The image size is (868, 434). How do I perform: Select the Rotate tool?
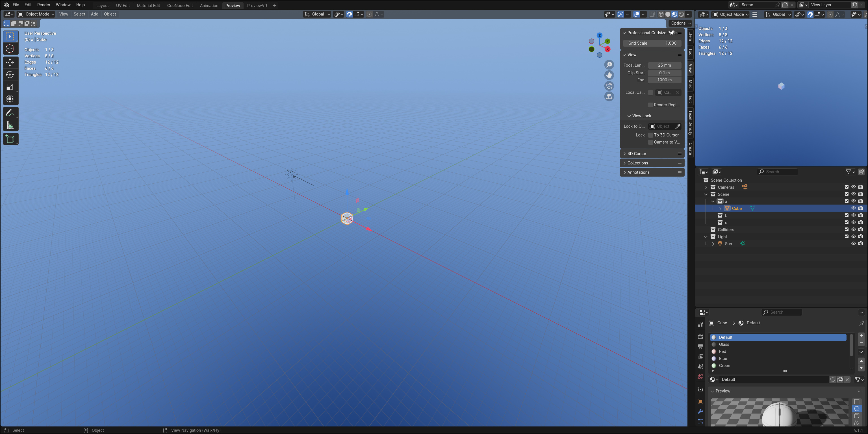(10, 75)
